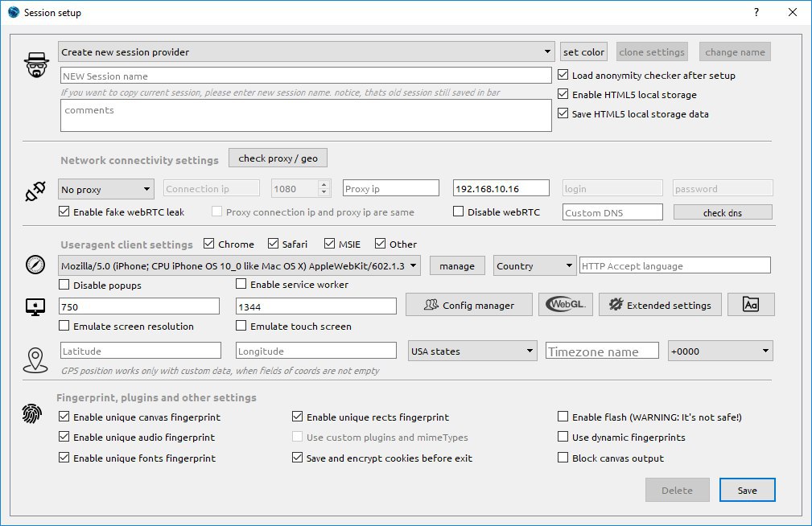Expand the useragent string dropdown
Image resolution: width=812 pixels, height=526 pixels.
(x=239, y=265)
